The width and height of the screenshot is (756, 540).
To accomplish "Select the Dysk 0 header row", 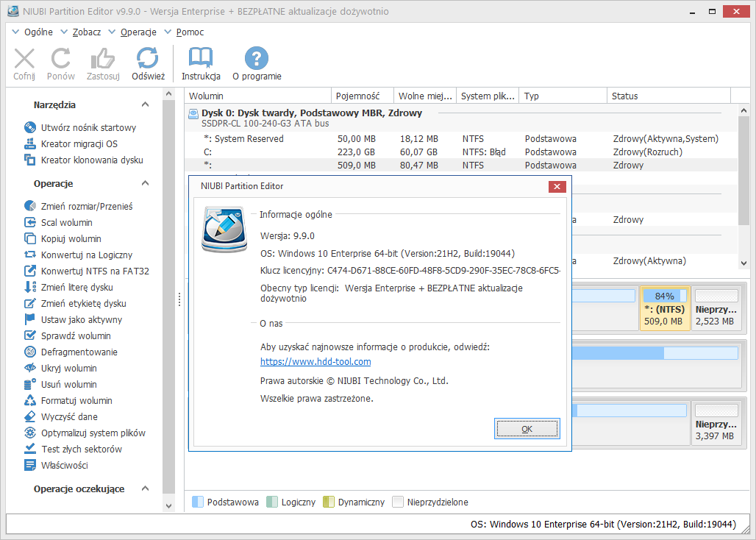I will [x=461, y=118].
